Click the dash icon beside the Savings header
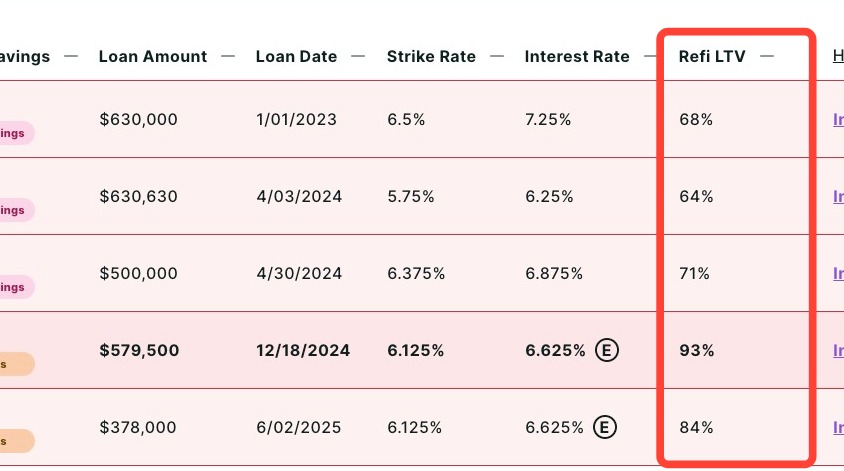 pos(71,57)
